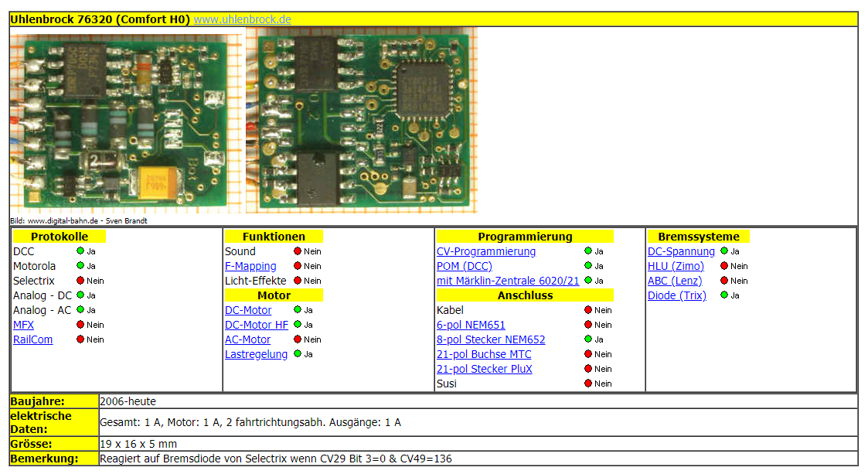Click the green dot in the Lastregelung row
This screenshot has height=474, width=868.
click(298, 354)
